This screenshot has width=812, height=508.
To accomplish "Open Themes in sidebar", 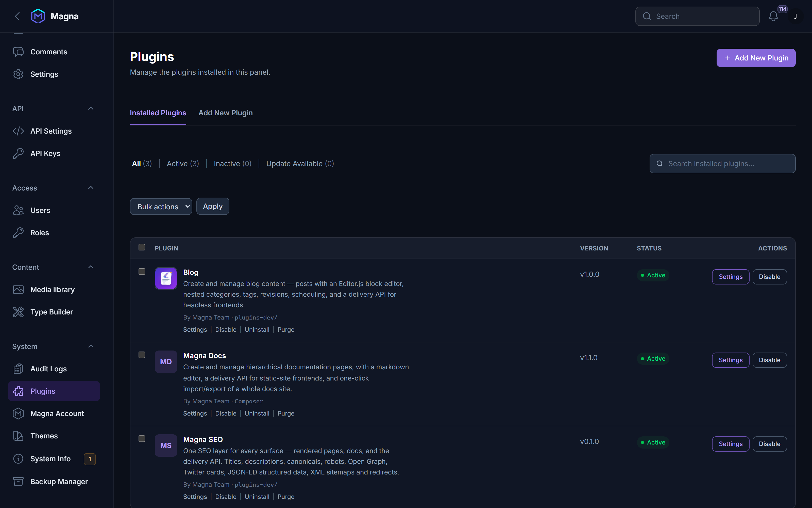I will coord(54,436).
